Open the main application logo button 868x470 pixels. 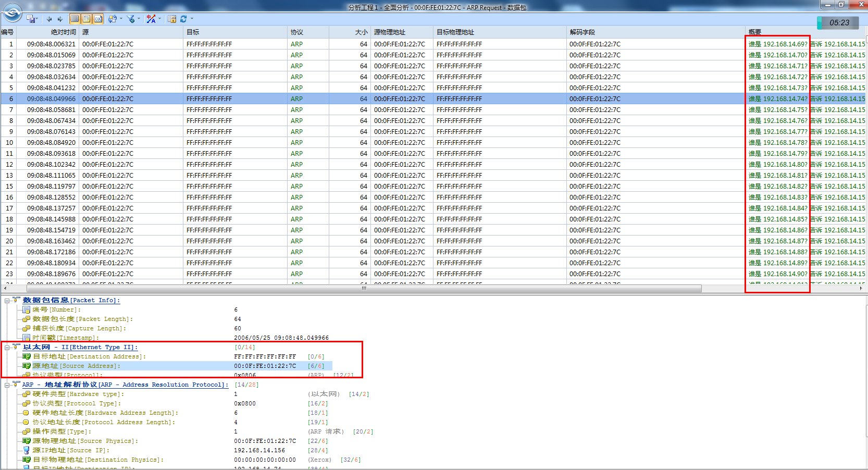pos(12,13)
